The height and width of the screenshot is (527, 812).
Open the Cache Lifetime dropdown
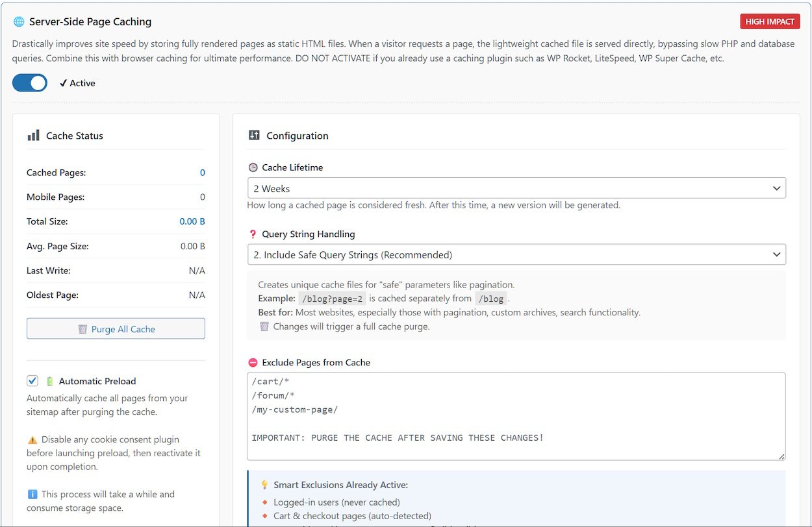(x=516, y=188)
